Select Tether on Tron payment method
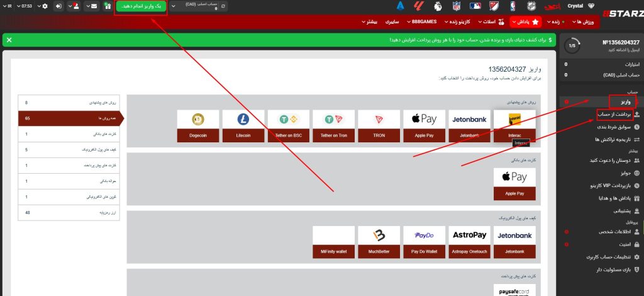The width and height of the screenshot is (644, 296). tap(333, 126)
